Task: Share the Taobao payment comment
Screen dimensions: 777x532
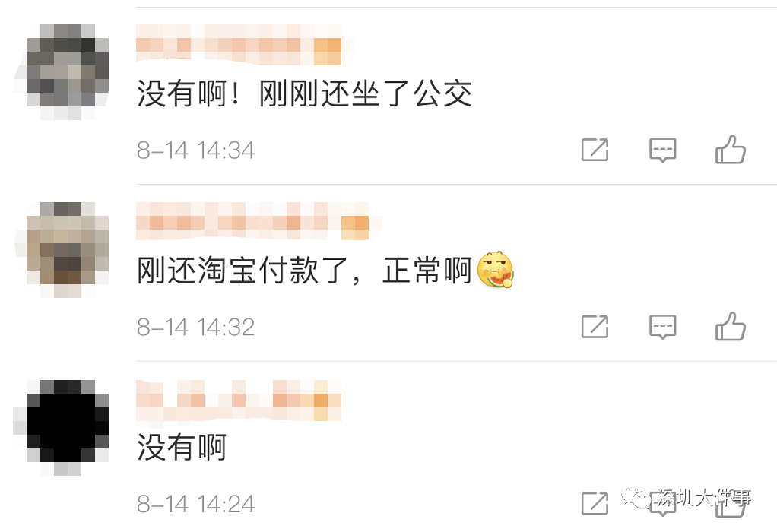Action: coord(595,327)
